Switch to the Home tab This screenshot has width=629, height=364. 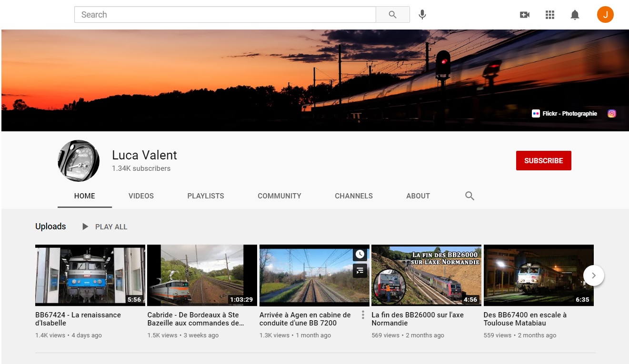pyautogui.click(x=85, y=196)
